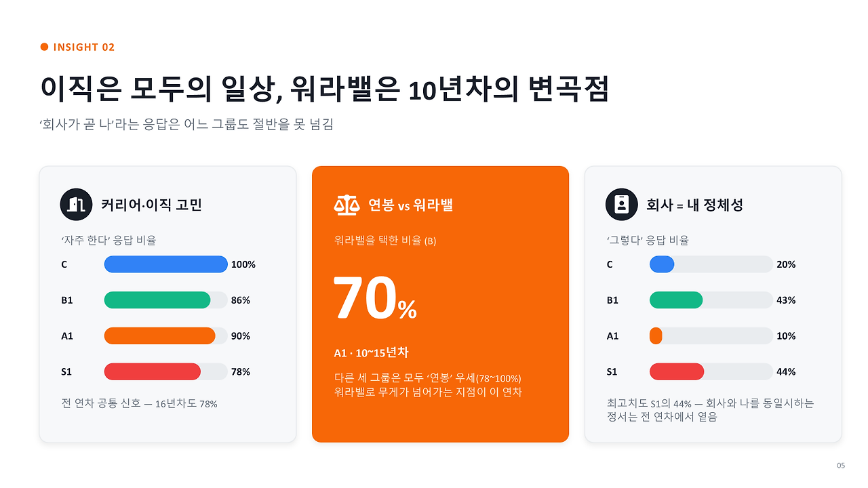Screen dimensions: 868x488
Task: Select the 워라밸을 택한 비율 (B) caption
Action: click(385, 241)
